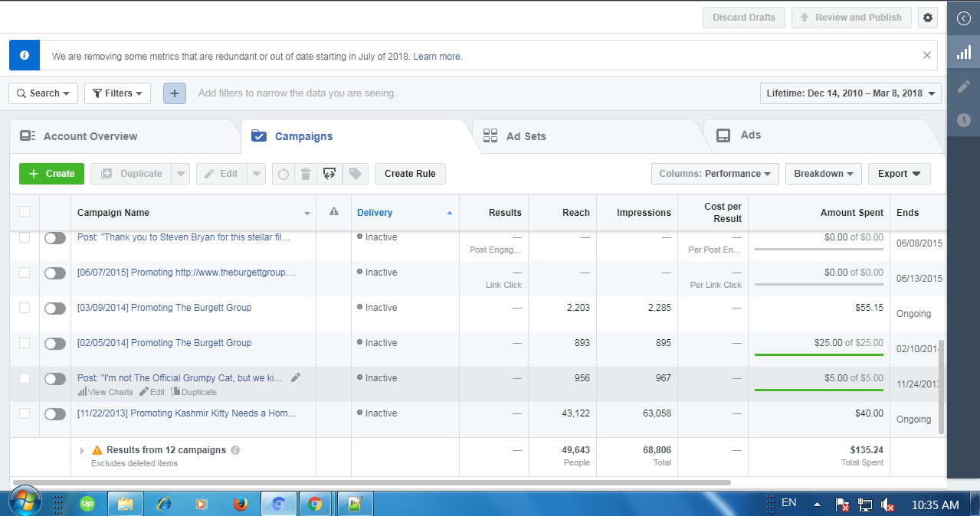Click the plus add filter icon

pyautogui.click(x=175, y=93)
